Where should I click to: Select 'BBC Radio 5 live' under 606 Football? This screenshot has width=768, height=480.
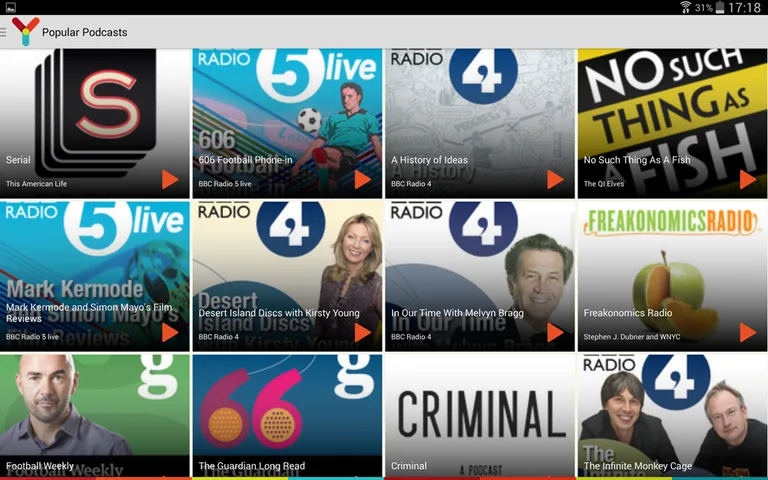(x=225, y=184)
